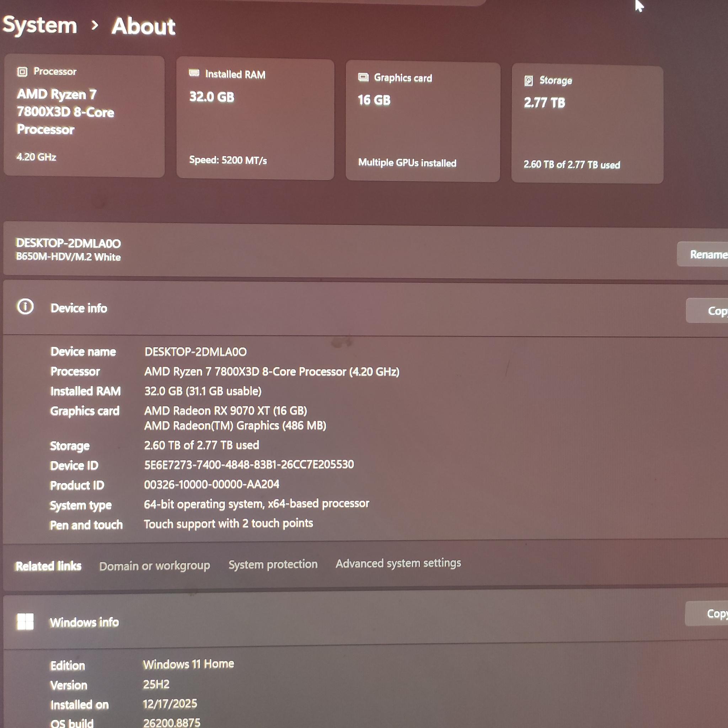The width and height of the screenshot is (728, 728).
Task: Click DESKTOP-2DMLA0O heading above model name
Action: [x=69, y=243]
